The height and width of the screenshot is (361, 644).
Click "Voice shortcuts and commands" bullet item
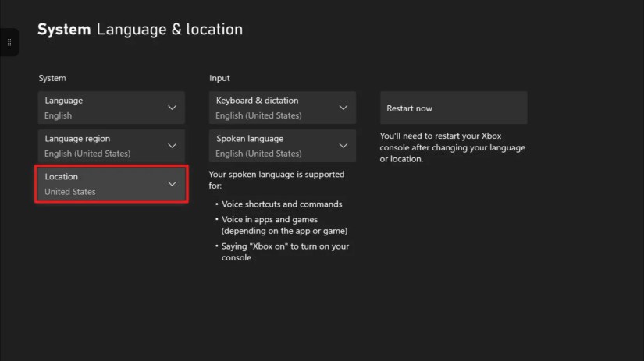[x=282, y=204]
